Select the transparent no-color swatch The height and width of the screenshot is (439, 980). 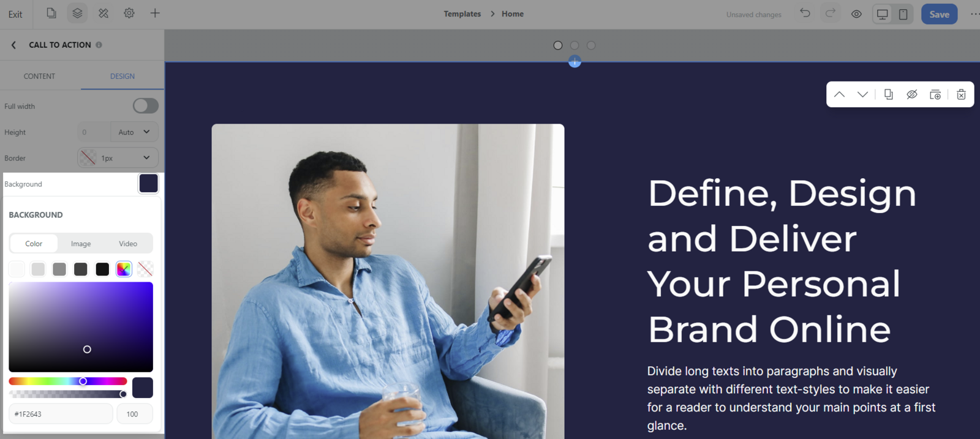pos(145,269)
